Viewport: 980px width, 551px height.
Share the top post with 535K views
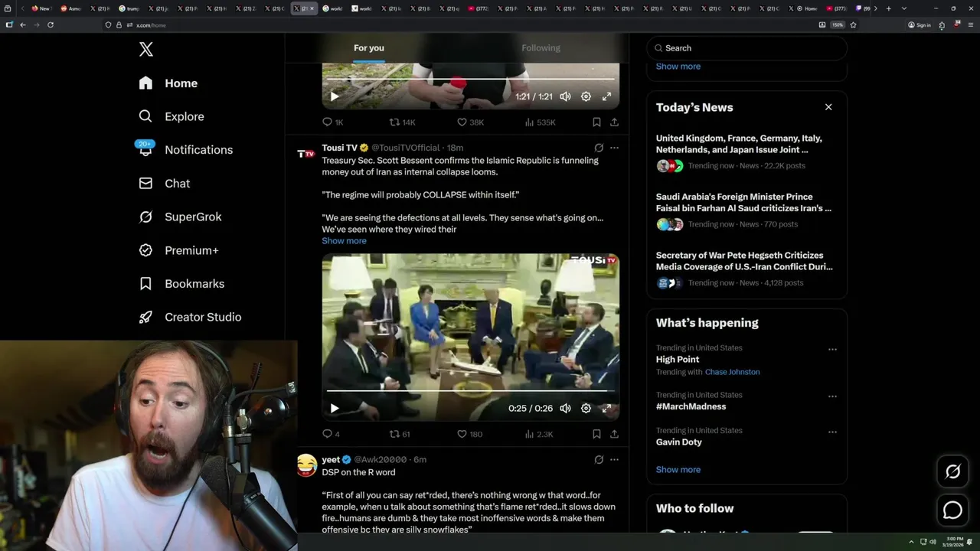coord(614,122)
